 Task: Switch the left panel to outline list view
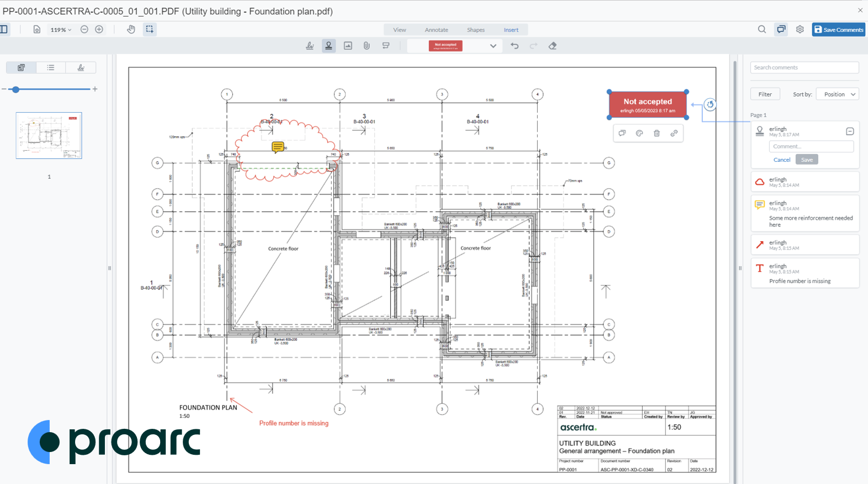pyautogui.click(x=51, y=67)
